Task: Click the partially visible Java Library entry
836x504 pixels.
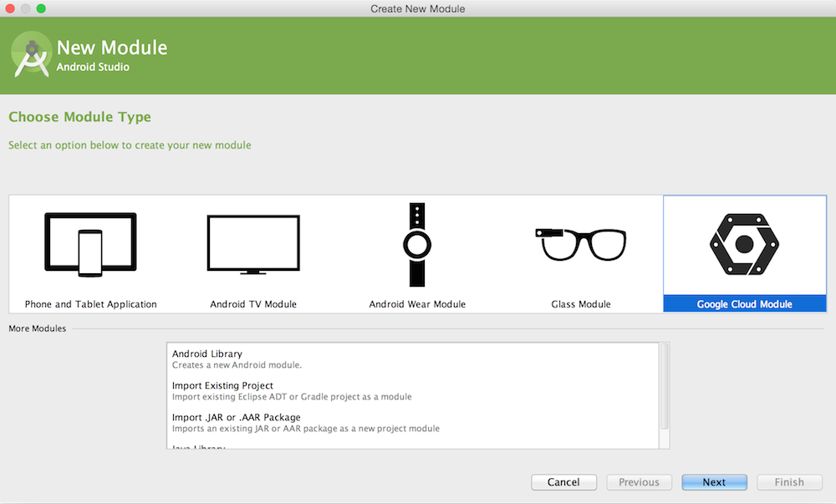Action: [x=198, y=446]
